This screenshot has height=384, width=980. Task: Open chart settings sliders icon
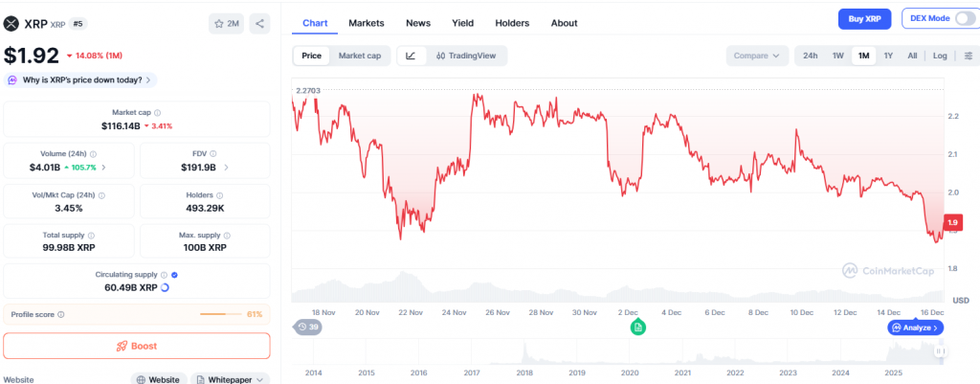tap(969, 56)
